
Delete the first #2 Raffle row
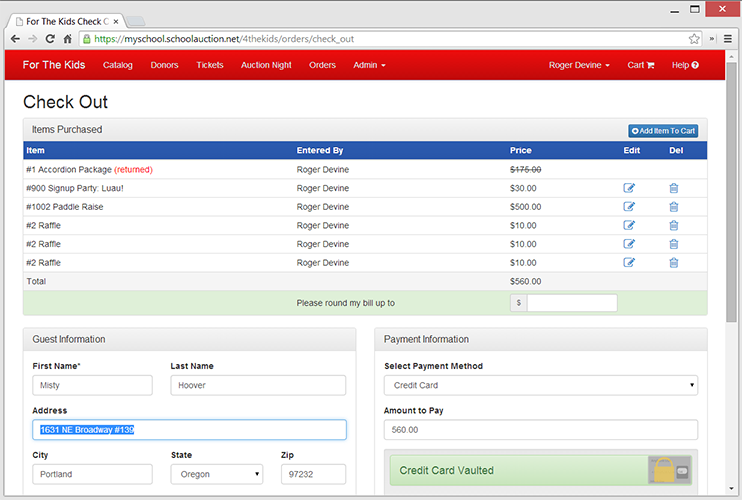[x=674, y=225]
